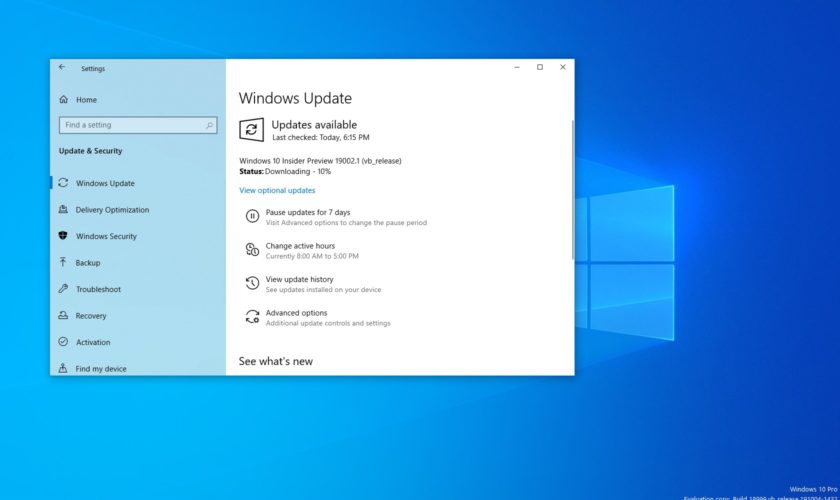840x500 pixels.
Task: Minimize the Settings window
Action: point(517,67)
